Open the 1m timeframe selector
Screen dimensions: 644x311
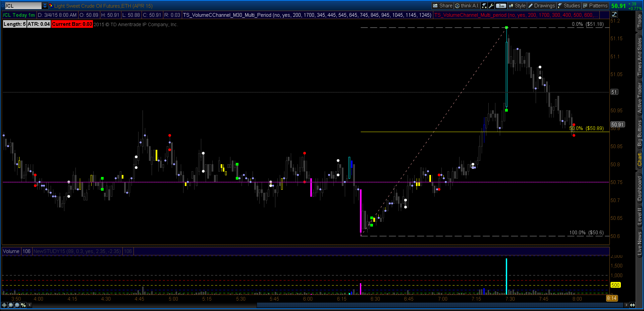click(501, 6)
